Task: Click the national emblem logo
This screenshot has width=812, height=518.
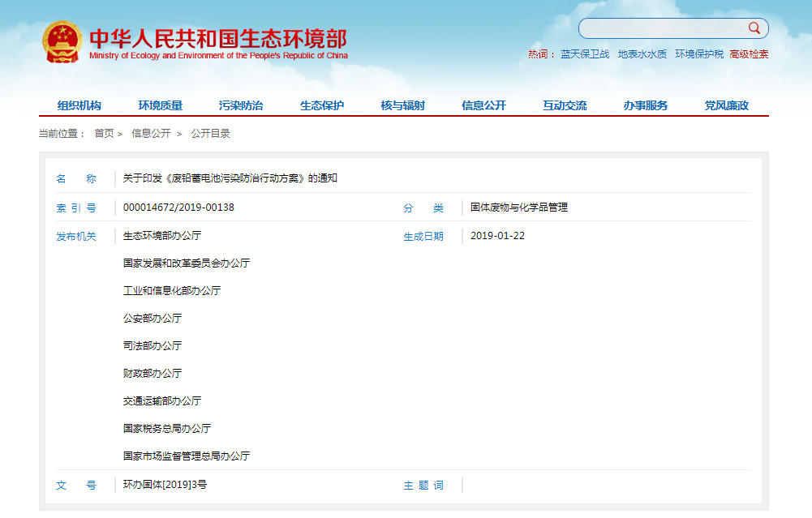Action: [x=62, y=42]
